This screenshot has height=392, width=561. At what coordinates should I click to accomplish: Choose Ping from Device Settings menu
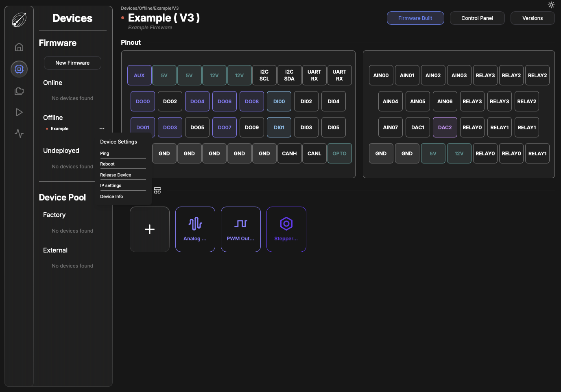(105, 154)
